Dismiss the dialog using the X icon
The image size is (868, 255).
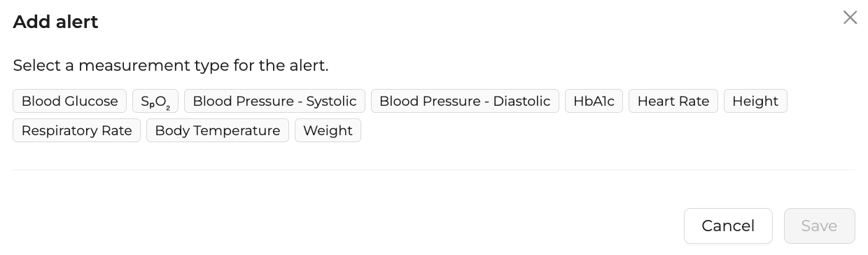pyautogui.click(x=850, y=18)
